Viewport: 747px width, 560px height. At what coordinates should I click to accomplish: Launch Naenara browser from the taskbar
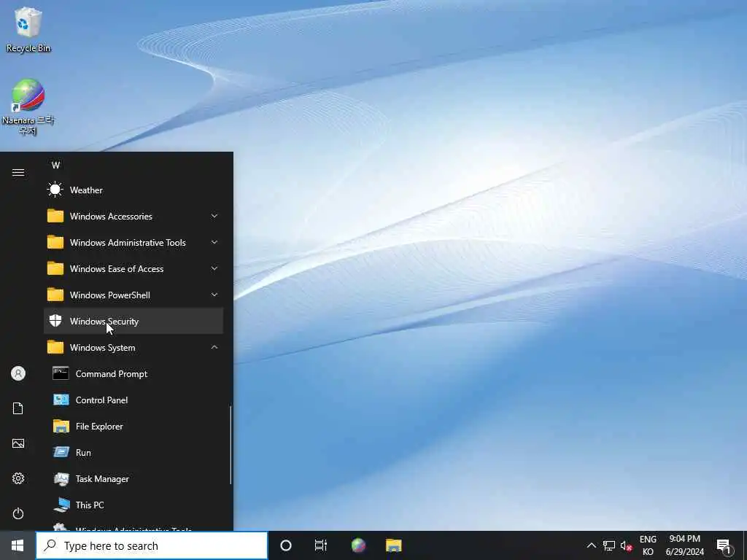coord(358,545)
